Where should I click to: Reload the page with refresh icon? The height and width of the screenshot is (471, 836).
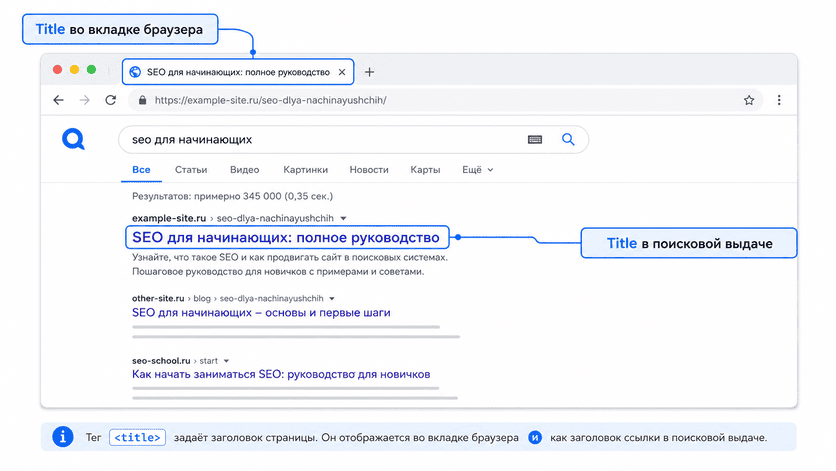pos(110,100)
